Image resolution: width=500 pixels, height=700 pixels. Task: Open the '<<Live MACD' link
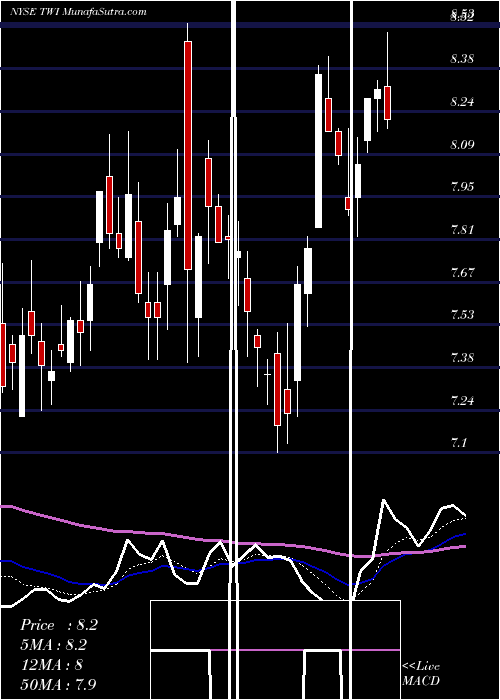(x=421, y=674)
